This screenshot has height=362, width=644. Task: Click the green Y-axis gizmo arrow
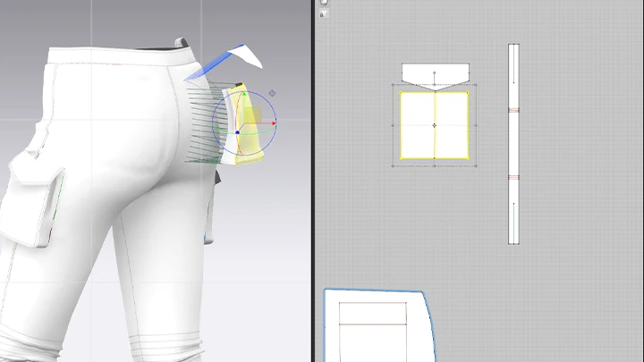(244, 95)
